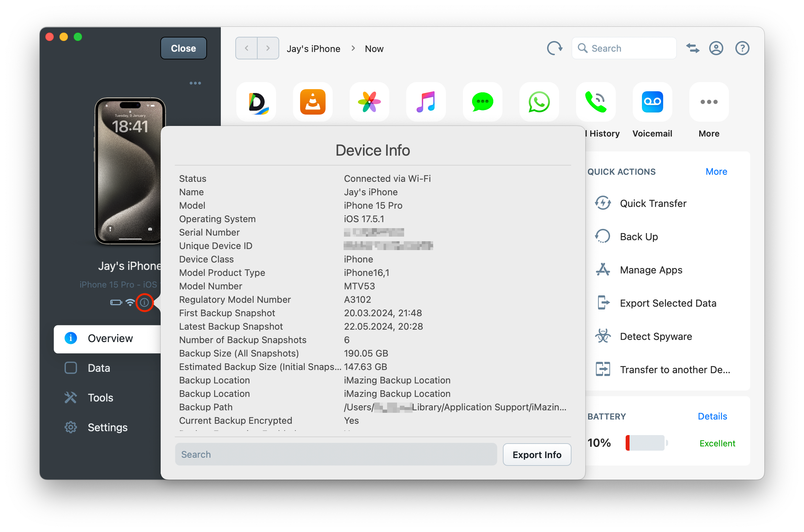The image size is (804, 532).
Task: Open the WhatsApp icon
Action: (539, 102)
